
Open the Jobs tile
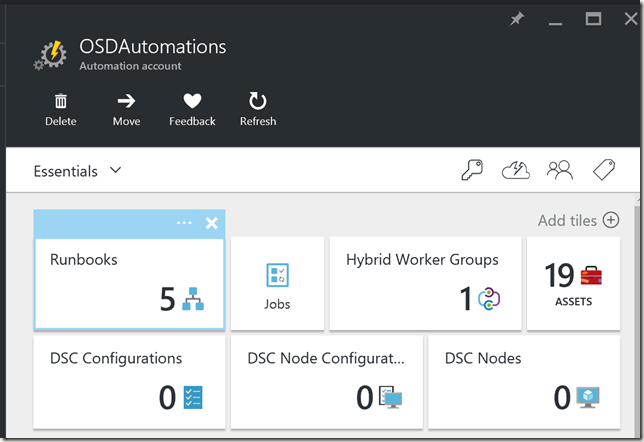tap(277, 283)
